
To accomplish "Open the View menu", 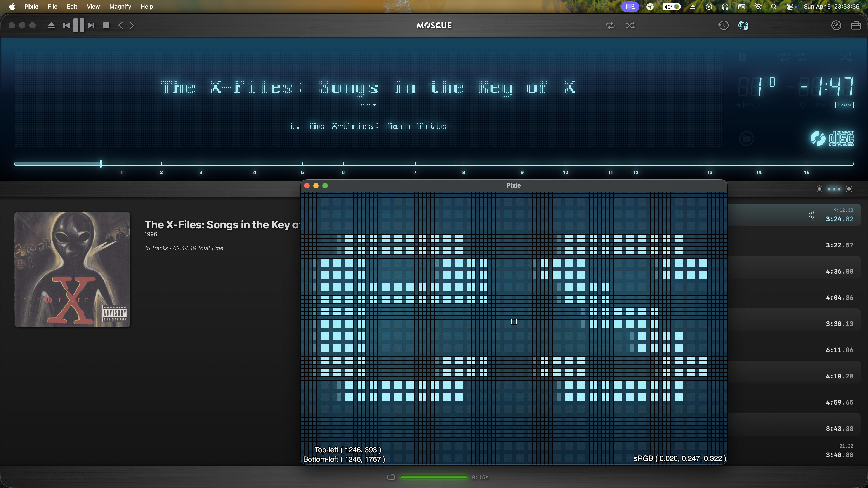I will pyautogui.click(x=93, y=6).
